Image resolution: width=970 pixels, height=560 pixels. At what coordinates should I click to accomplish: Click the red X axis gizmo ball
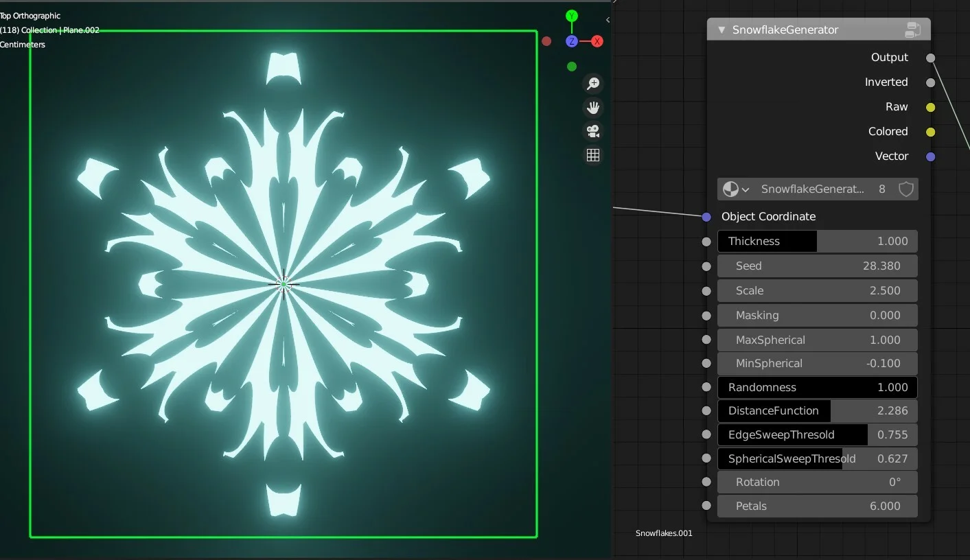pos(597,41)
